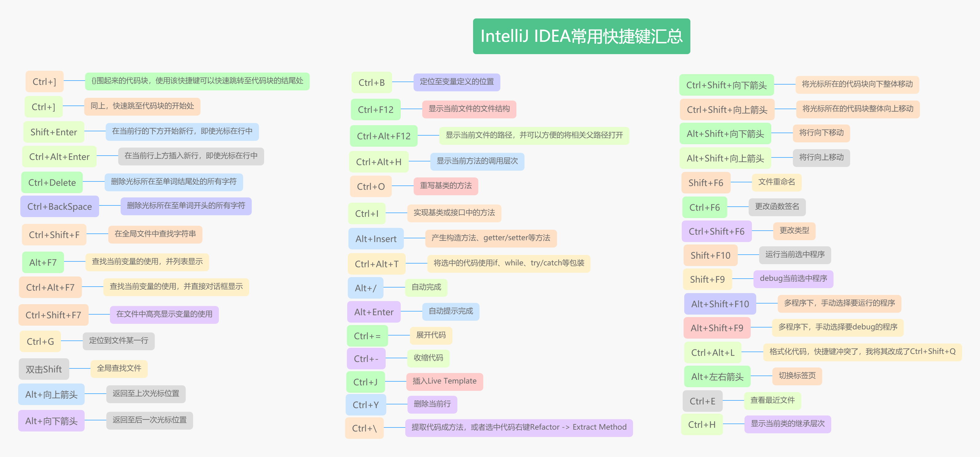Click the 同上，快速跳至代码块的开始处 description
The image size is (980, 457).
(142, 106)
